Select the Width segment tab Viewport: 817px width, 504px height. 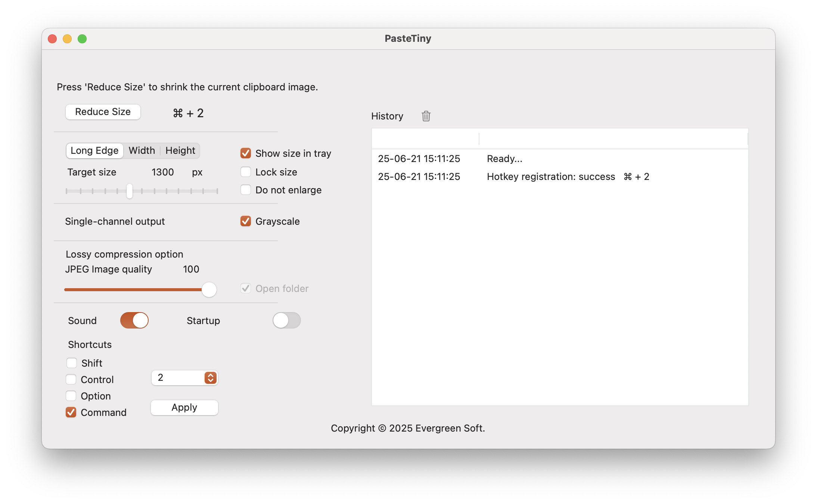[x=142, y=150]
